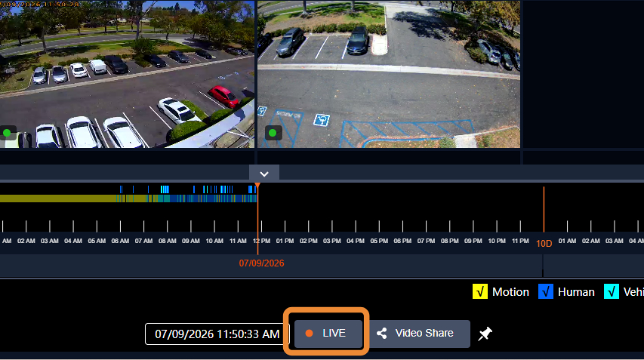
Task: Select the left parking lot camera feed
Action: 127,74
